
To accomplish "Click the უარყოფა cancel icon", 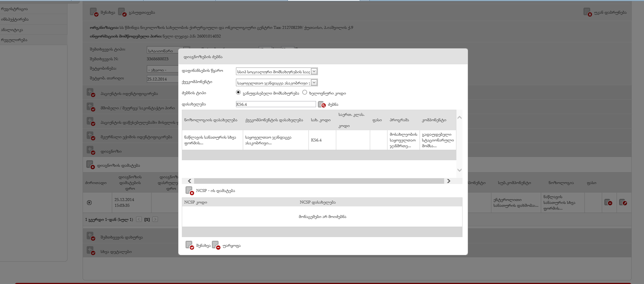I will (216, 245).
